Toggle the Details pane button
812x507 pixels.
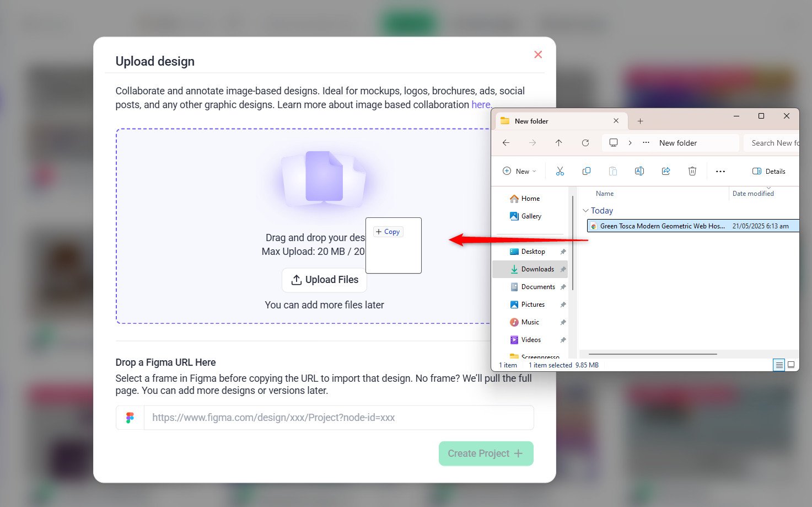coord(769,172)
